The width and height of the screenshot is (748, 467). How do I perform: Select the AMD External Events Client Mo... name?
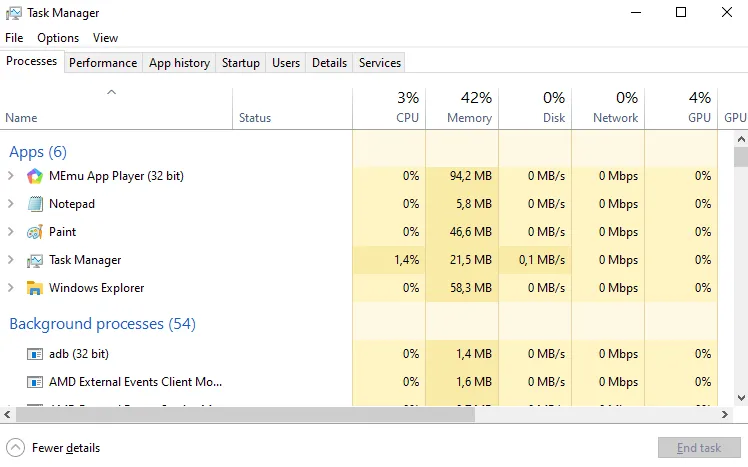coord(135,382)
